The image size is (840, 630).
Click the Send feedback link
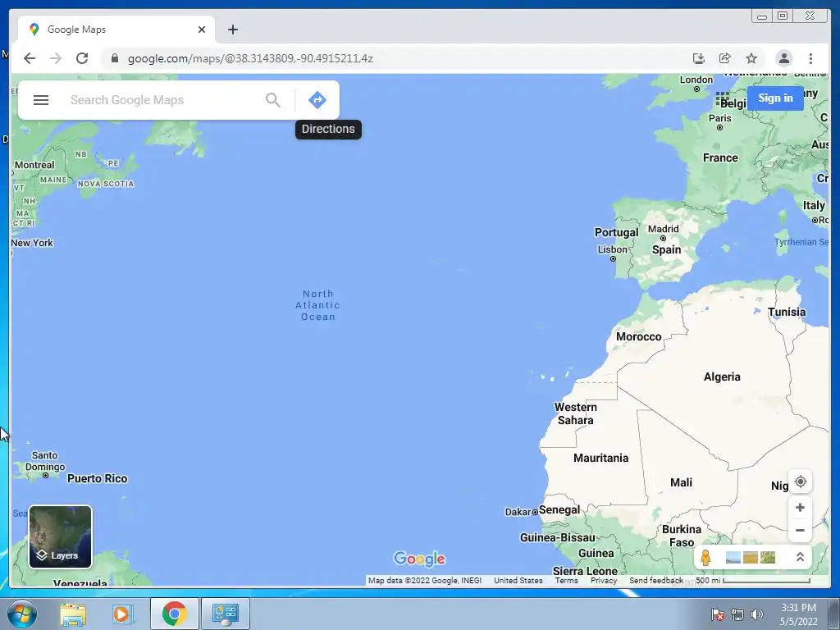tap(655, 580)
